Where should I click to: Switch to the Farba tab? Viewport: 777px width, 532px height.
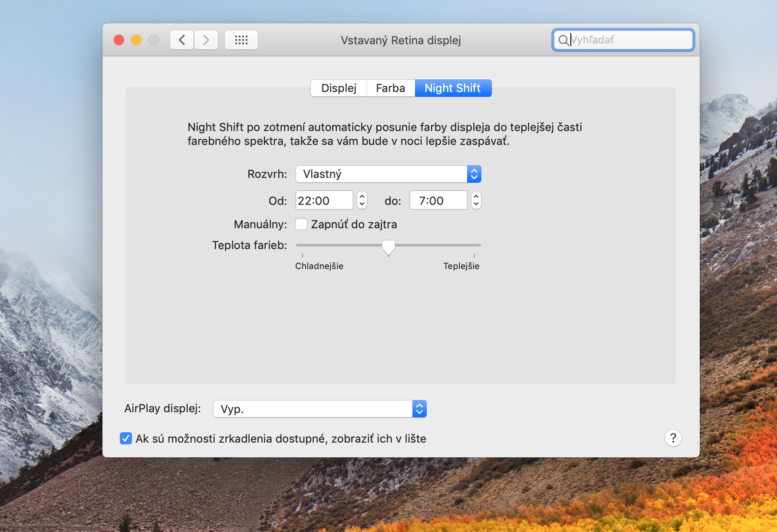391,88
